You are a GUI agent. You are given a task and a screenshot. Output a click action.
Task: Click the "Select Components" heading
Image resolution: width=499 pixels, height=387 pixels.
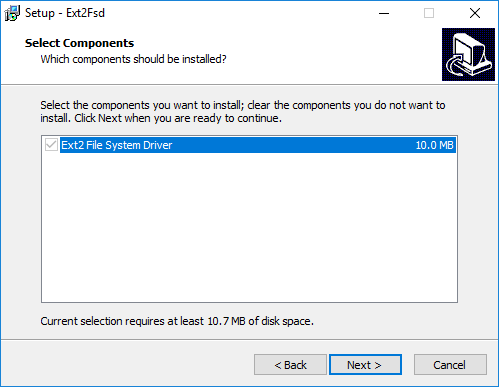[79, 43]
